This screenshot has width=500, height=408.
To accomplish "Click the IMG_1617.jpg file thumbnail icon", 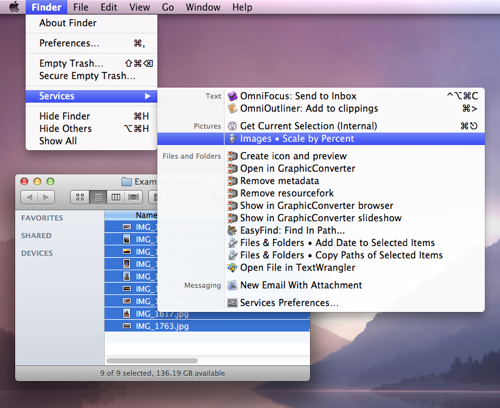I will pyautogui.click(x=127, y=314).
